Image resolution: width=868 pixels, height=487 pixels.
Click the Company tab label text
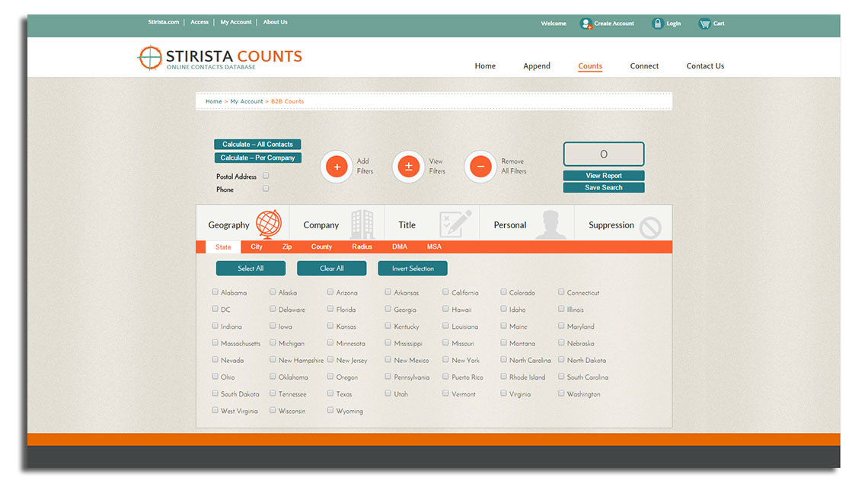[x=321, y=225]
